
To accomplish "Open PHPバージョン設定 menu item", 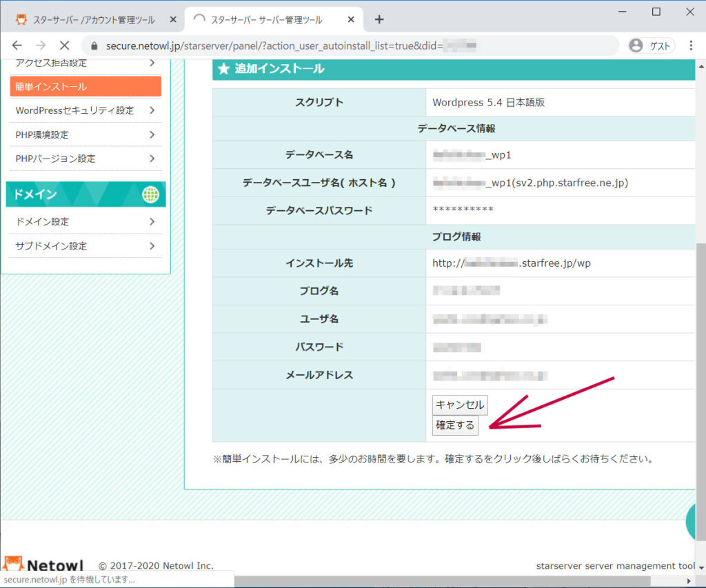I will [85, 159].
